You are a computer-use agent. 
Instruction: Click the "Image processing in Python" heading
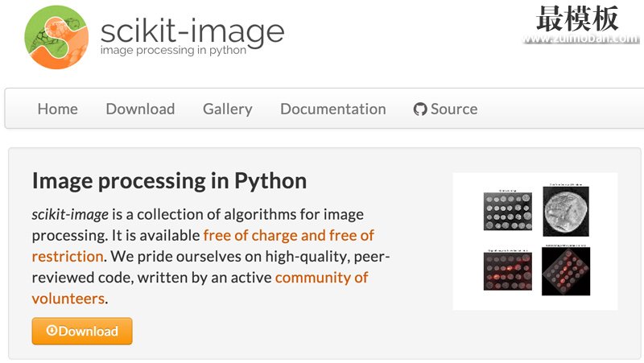point(169,181)
